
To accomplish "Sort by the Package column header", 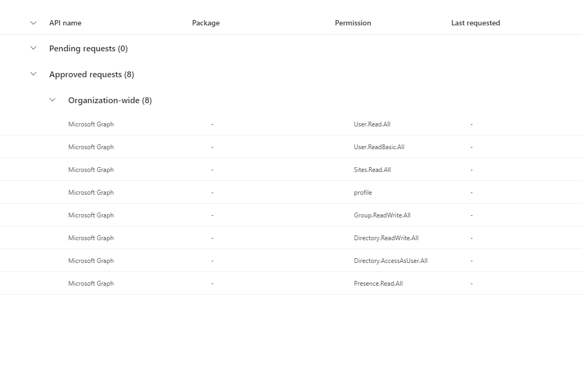I will point(206,23).
